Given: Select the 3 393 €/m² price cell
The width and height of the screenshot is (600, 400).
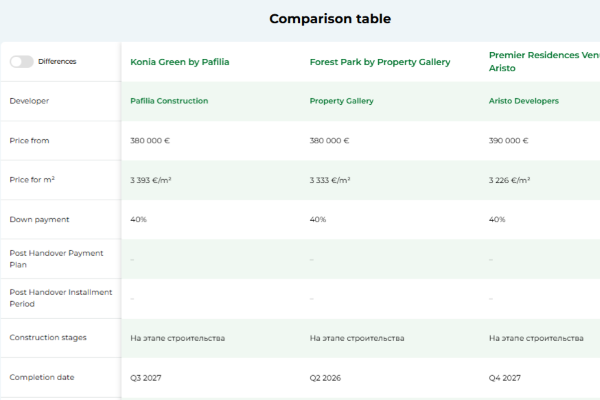Looking at the screenshot, I should [x=150, y=180].
